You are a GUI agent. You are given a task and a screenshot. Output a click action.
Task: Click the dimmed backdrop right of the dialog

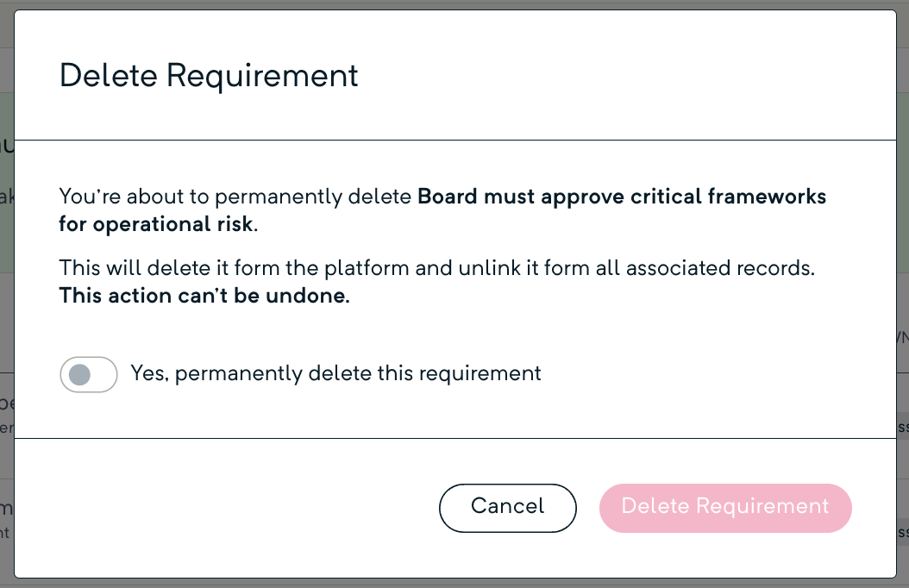tap(902, 259)
